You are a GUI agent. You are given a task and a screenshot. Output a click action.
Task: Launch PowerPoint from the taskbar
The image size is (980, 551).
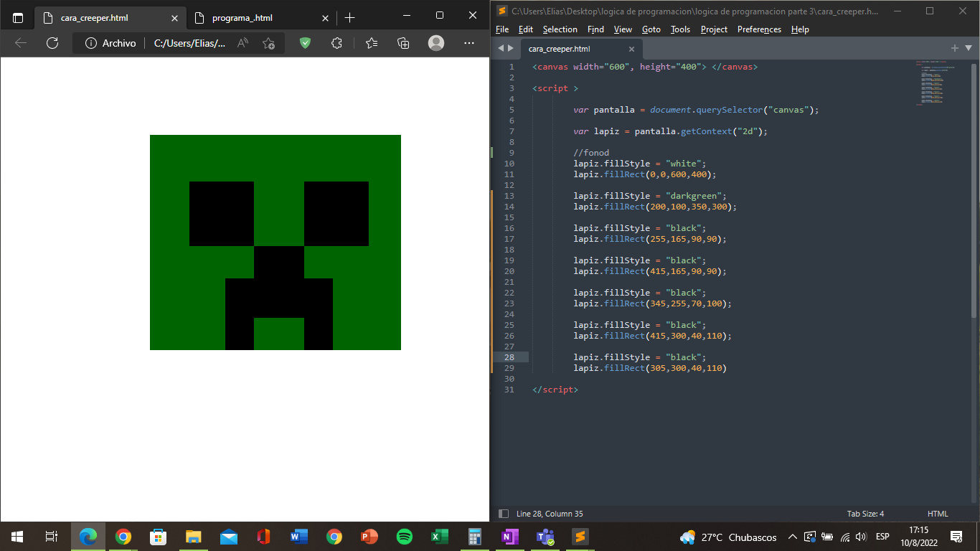[x=369, y=537]
